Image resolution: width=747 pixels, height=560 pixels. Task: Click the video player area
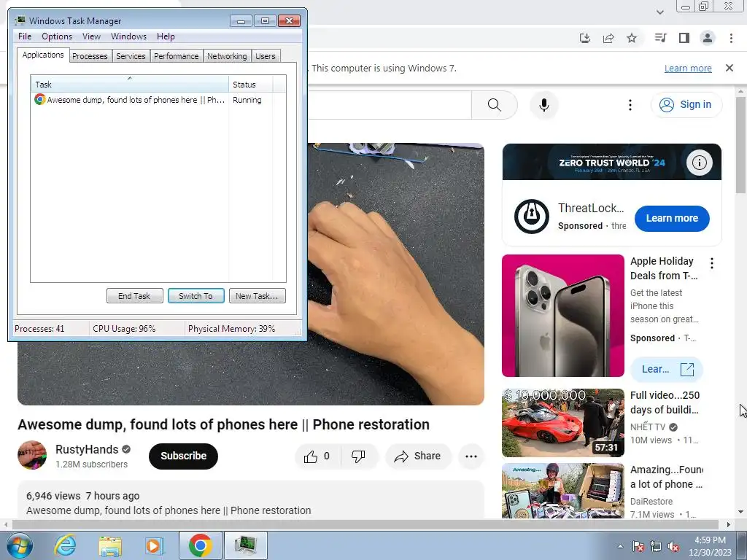point(395,274)
